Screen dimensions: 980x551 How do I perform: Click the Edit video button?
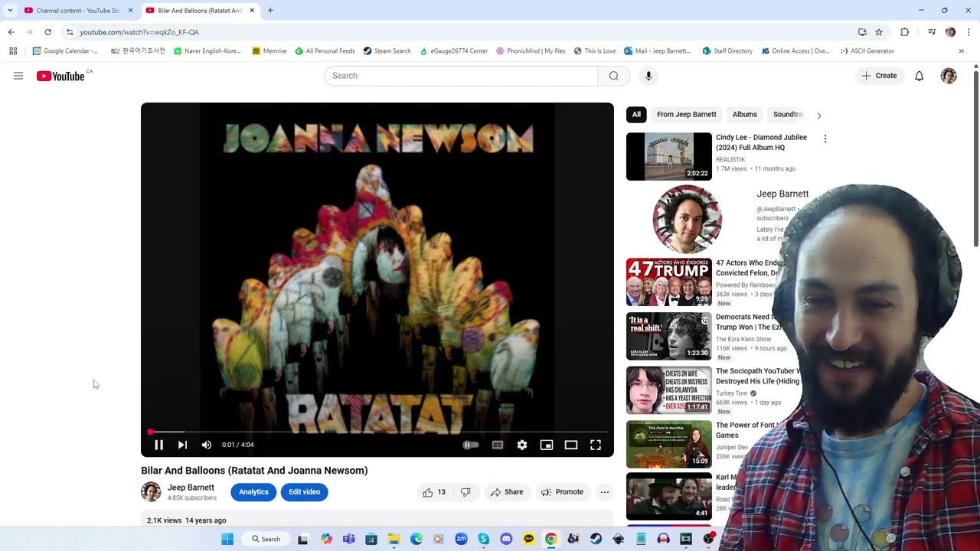pos(304,492)
